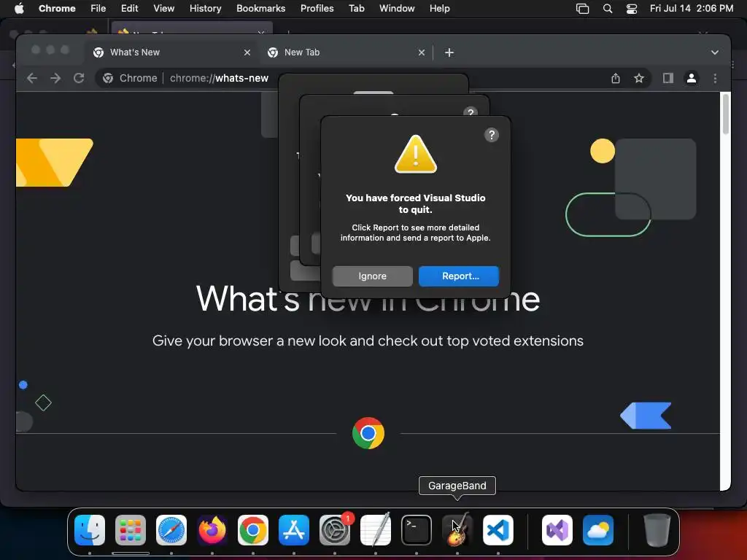
Task: Open Control Center in menu bar
Action: click(632, 9)
